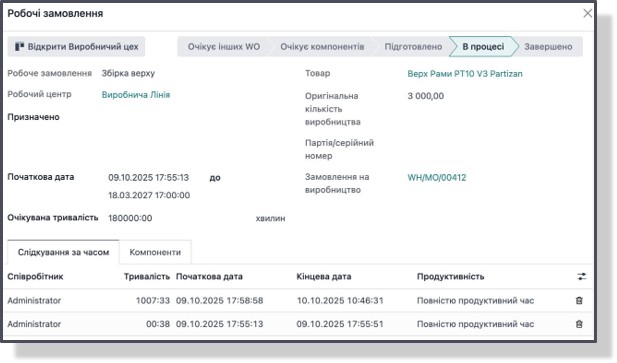Click the start date 09.10.2025 17:58:58 cell
The image size is (617, 363).
pos(220,301)
